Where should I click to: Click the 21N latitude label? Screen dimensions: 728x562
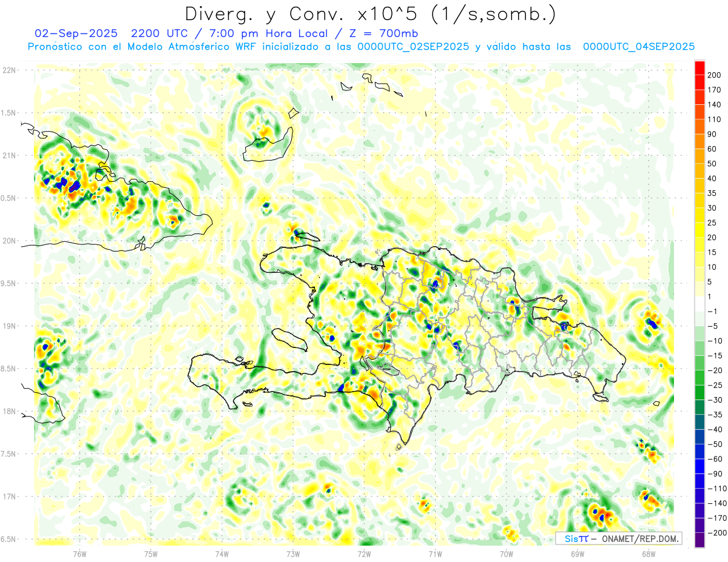(x=9, y=155)
